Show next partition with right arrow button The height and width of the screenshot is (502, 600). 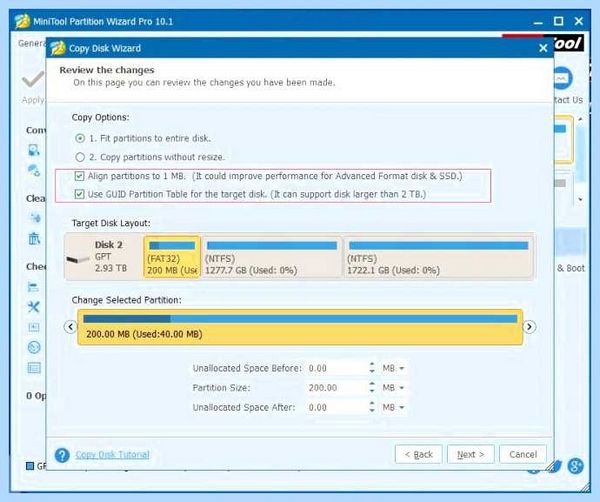pyautogui.click(x=529, y=327)
